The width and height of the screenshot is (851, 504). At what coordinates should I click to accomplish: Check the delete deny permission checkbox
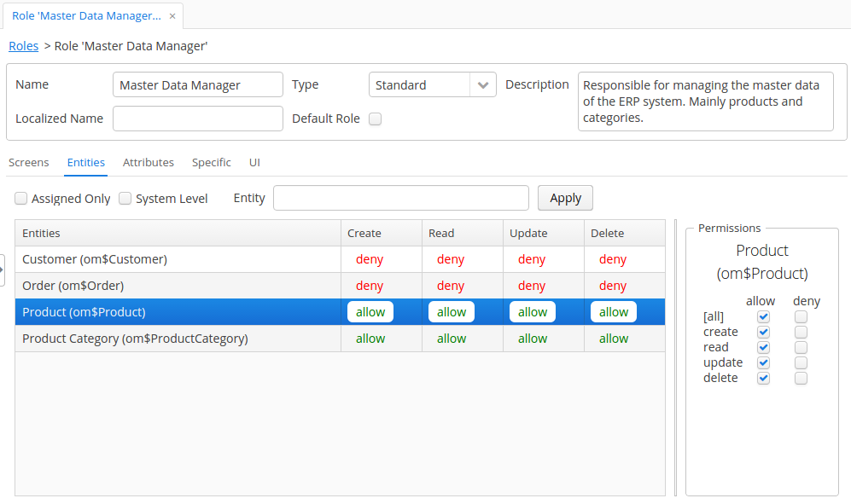(801, 378)
